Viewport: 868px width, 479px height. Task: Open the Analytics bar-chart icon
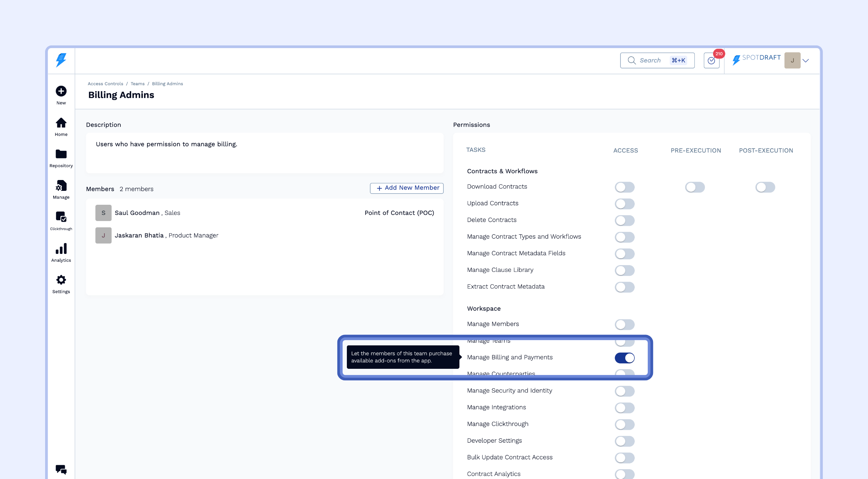pyautogui.click(x=61, y=249)
